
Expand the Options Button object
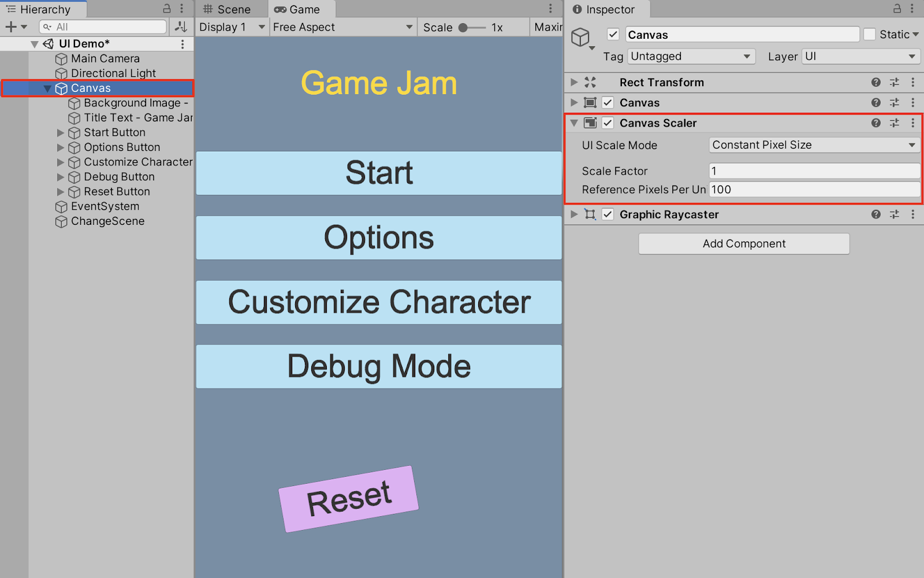point(60,147)
